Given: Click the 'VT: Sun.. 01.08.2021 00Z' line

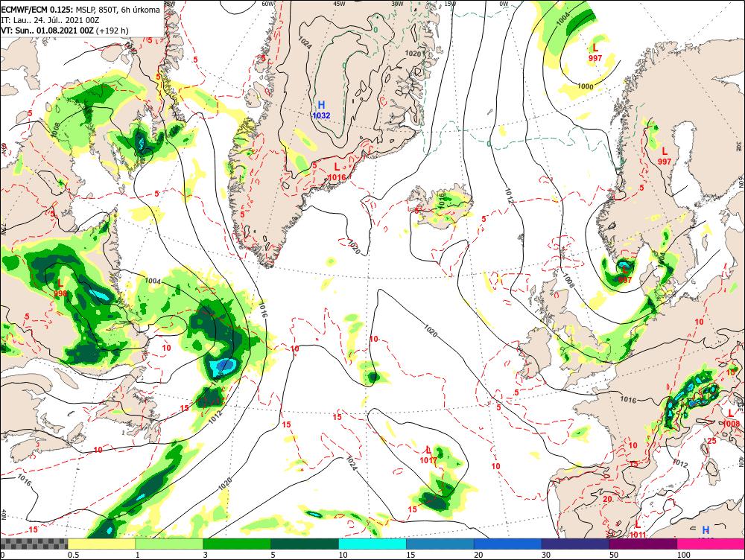Looking at the screenshot, I should (x=47, y=31).
